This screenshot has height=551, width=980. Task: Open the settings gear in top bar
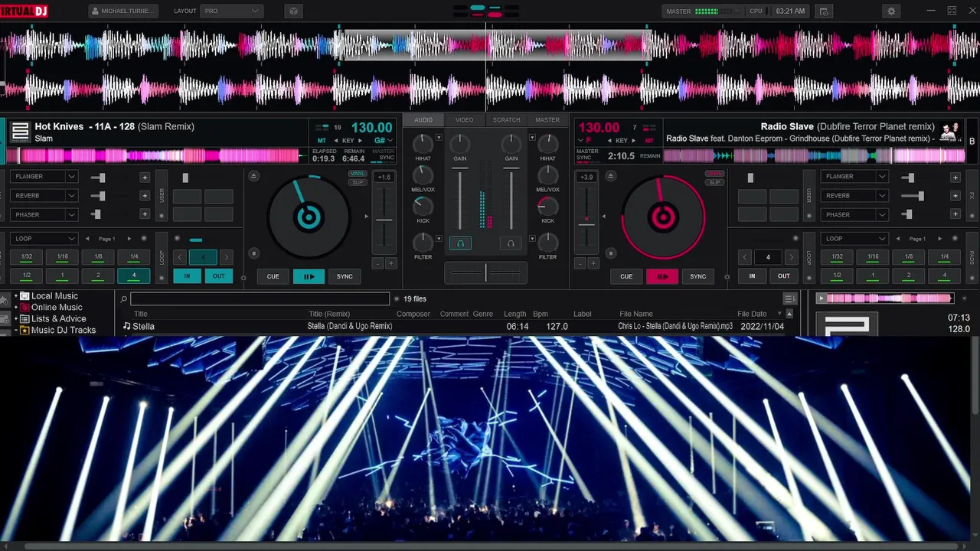891,11
